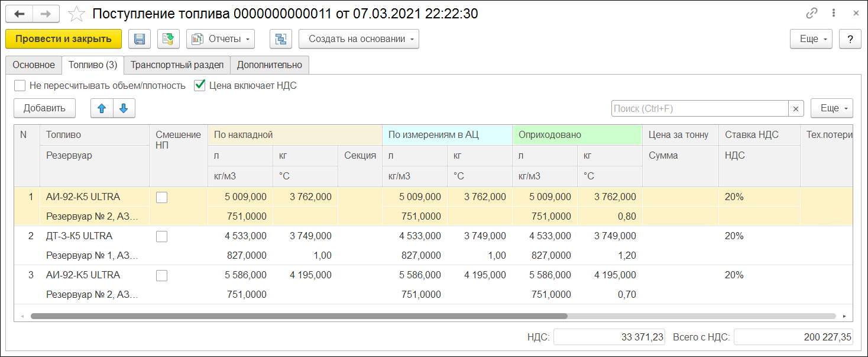This screenshot has width=868, height=357.
Task: Toggle Смешение НП for ДТ-З-К5 ULTRA row
Action: coord(161,236)
